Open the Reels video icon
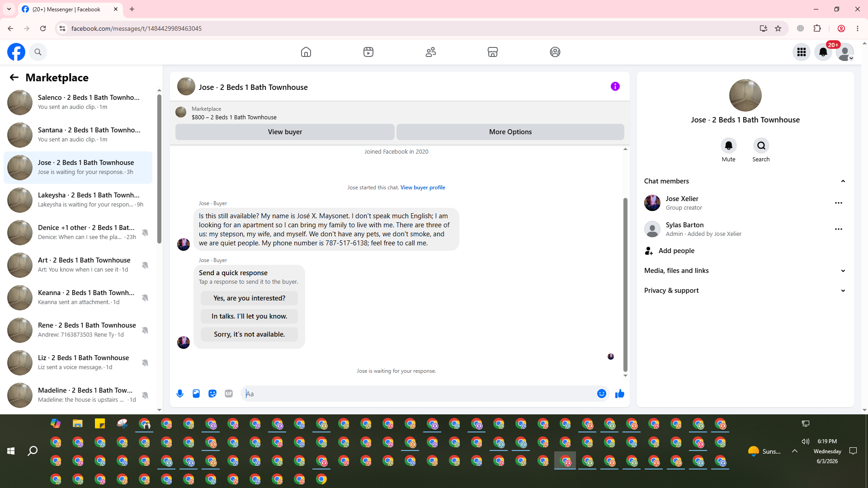 368,52
